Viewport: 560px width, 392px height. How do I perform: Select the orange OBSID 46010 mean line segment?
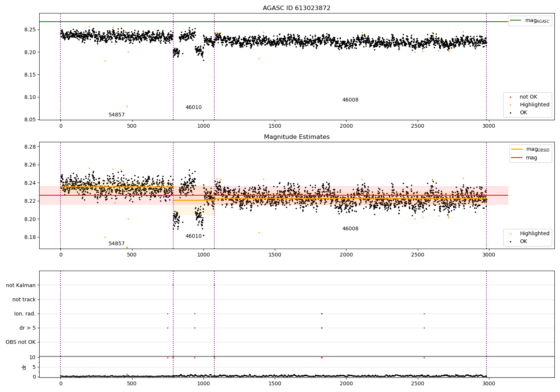pyautogui.click(x=194, y=200)
